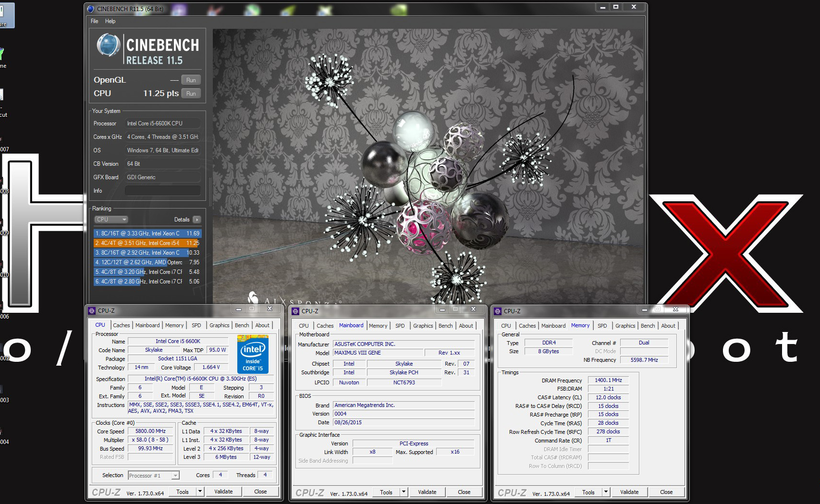The image size is (820, 504).
Task: Click the Mainboard CPU-Z window title icon
Action: click(x=296, y=311)
